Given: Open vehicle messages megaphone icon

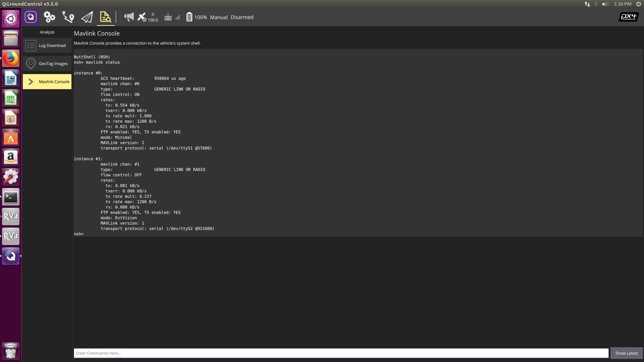Looking at the screenshot, I should [129, 17].
